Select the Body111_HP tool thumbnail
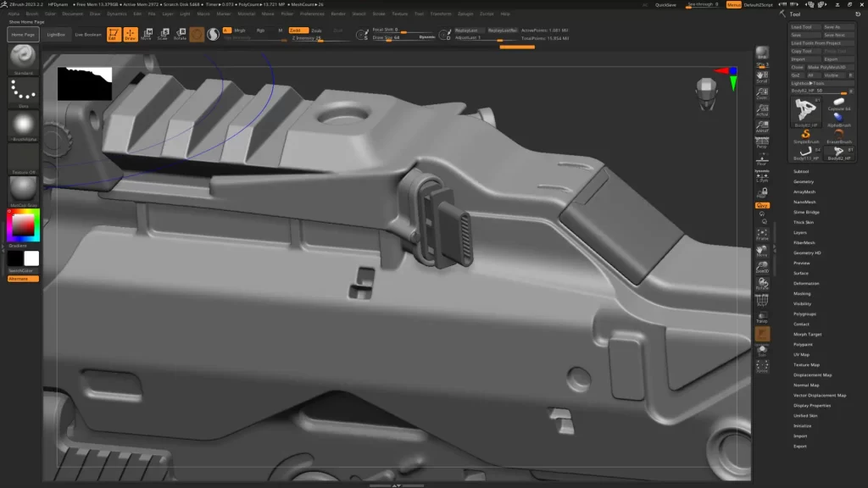 tap(806, 152)
